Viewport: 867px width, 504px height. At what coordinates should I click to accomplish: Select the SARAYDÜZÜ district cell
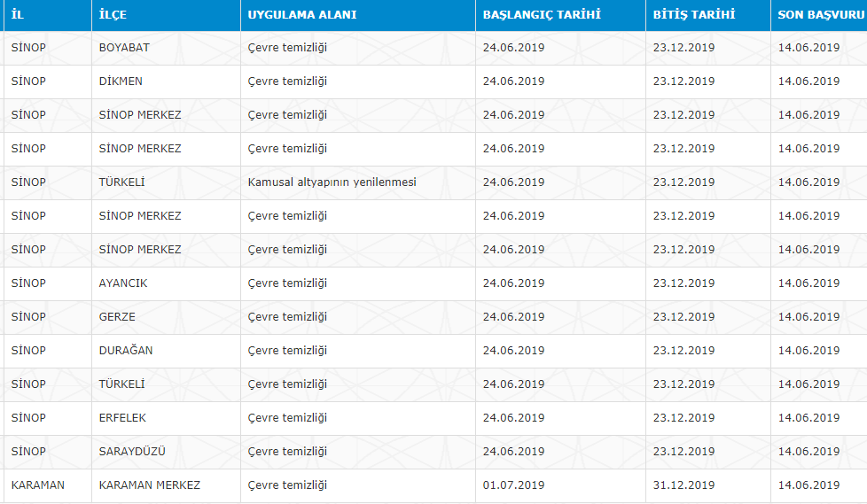click(132, 452)
